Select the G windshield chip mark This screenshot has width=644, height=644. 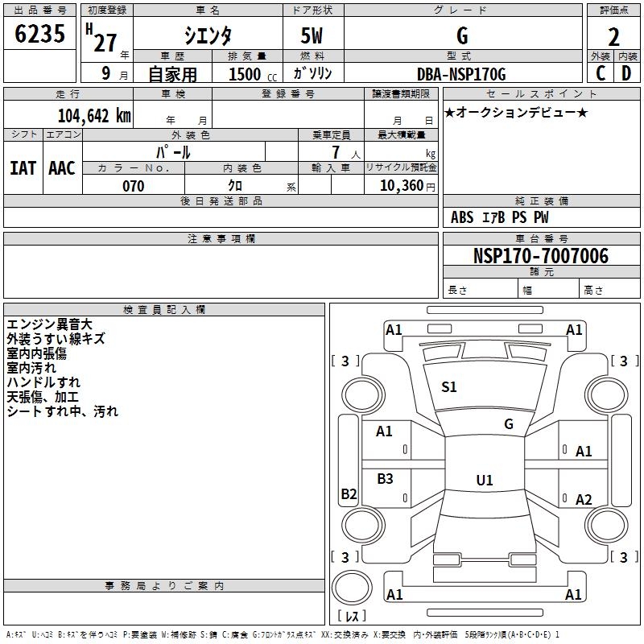[509, 424]
